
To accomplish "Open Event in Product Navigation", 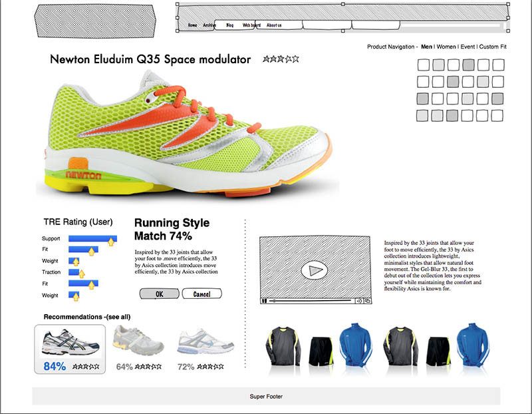I will coord(467,47).
